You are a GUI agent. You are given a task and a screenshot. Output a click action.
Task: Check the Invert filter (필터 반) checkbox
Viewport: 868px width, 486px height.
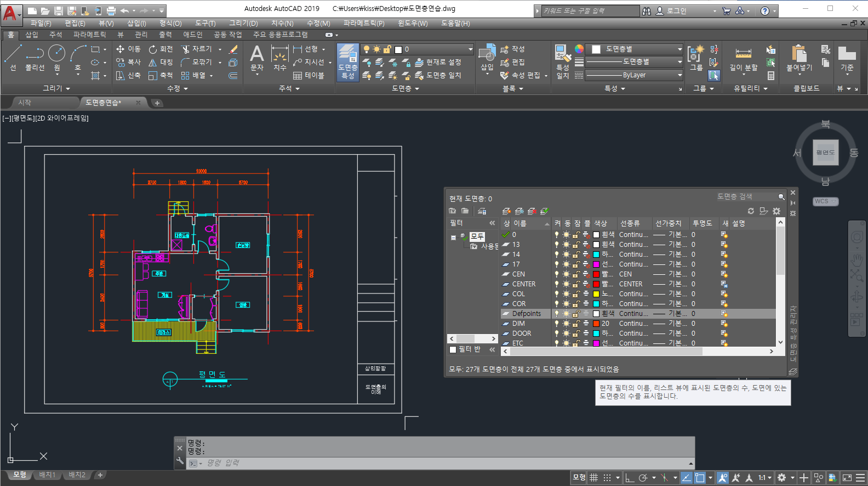tap(453, 349)
